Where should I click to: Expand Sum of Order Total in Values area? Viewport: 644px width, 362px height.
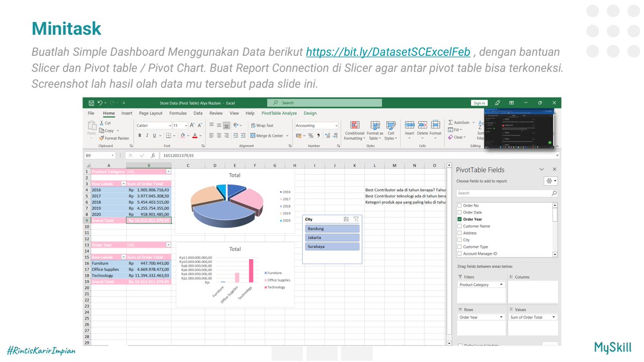[x=554, y=317]
